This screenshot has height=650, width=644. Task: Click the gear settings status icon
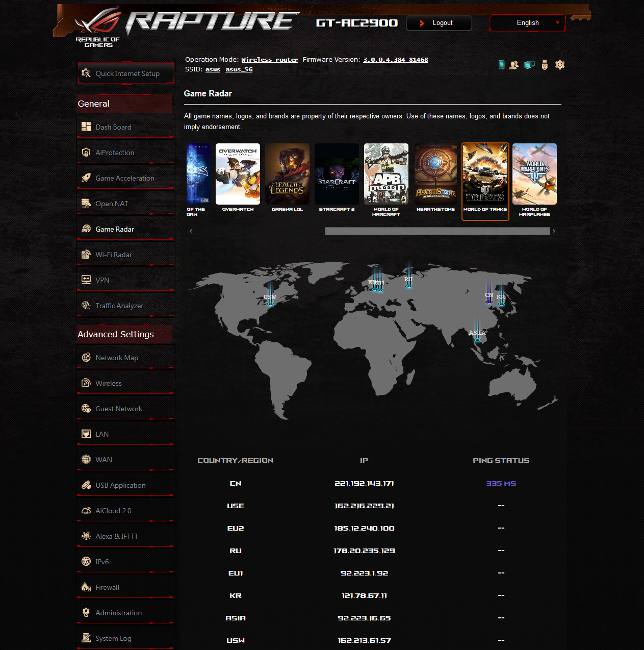(560, 65)
